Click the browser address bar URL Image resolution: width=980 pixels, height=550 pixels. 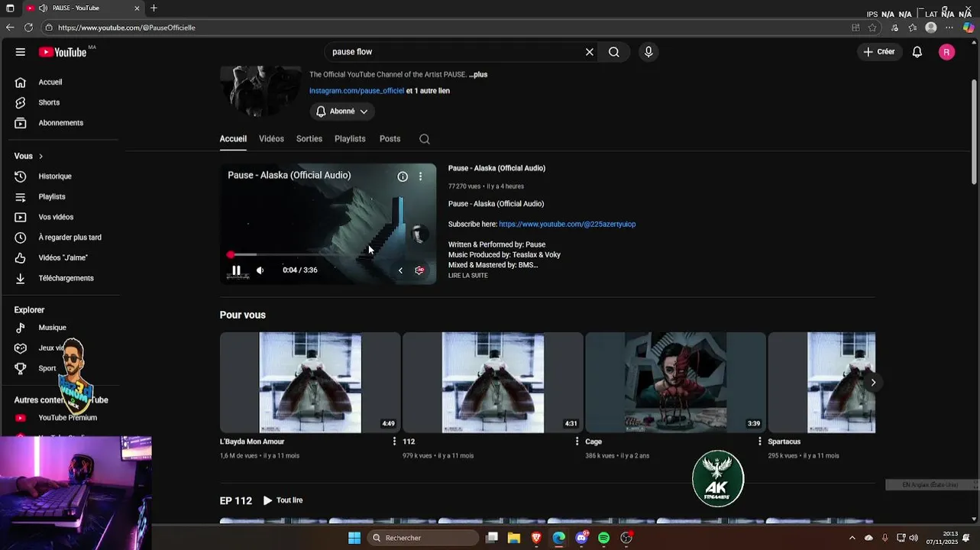[127, 27]
